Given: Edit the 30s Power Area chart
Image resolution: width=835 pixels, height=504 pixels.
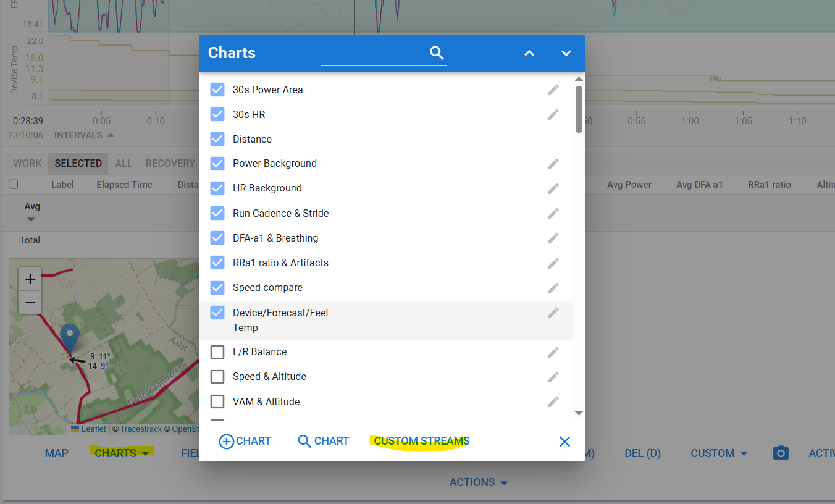Looking at the screenshot, I should (553, 90).
